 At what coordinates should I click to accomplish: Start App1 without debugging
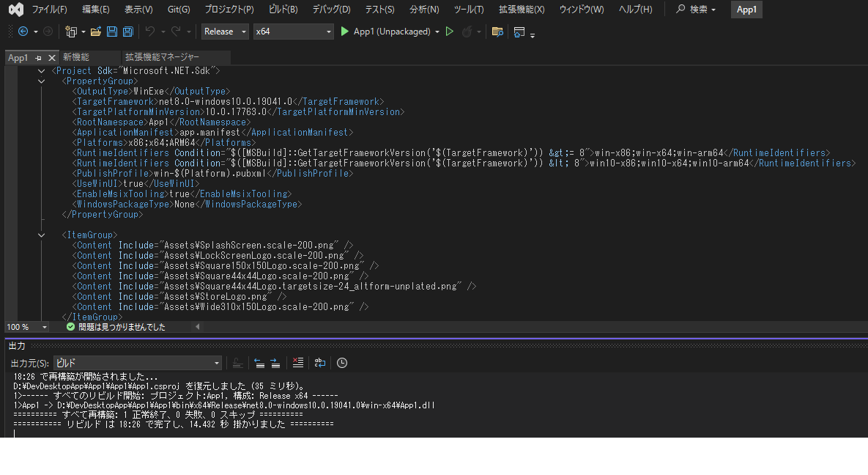click(x=449, y=32)
